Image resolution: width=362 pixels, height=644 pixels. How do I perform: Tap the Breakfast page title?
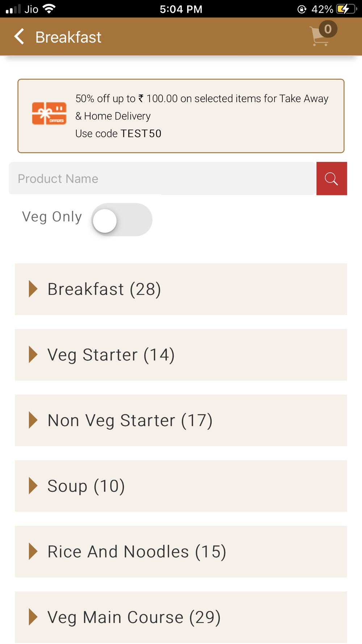tap(68, 37)
